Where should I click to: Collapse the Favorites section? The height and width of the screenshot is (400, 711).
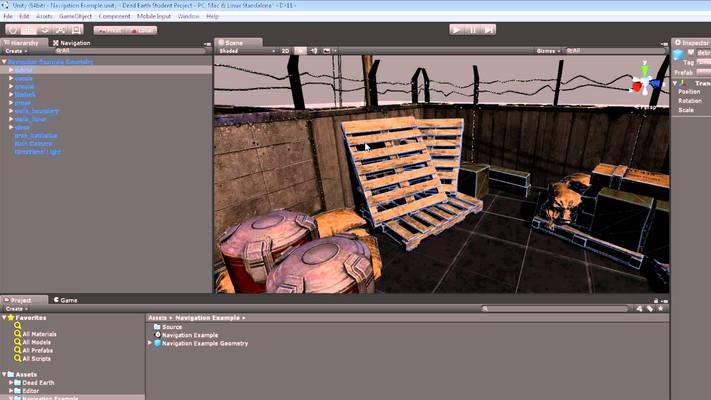click(x=4, y=318)
